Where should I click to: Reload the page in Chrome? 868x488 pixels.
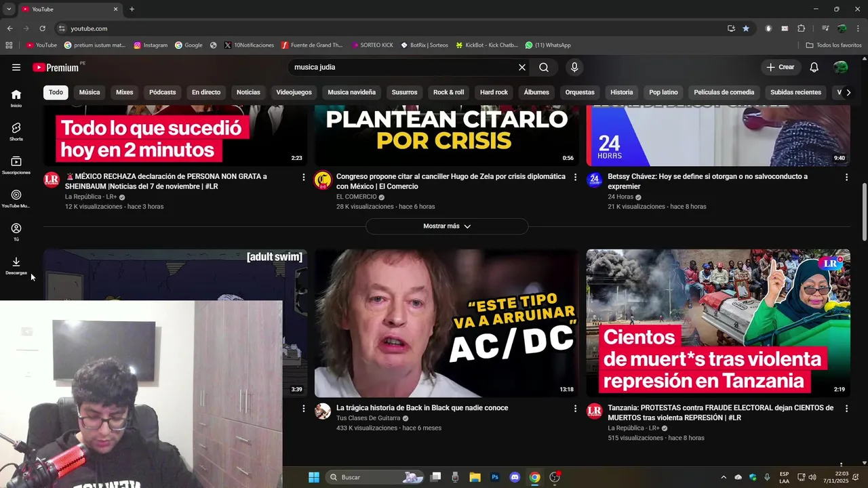42,28
